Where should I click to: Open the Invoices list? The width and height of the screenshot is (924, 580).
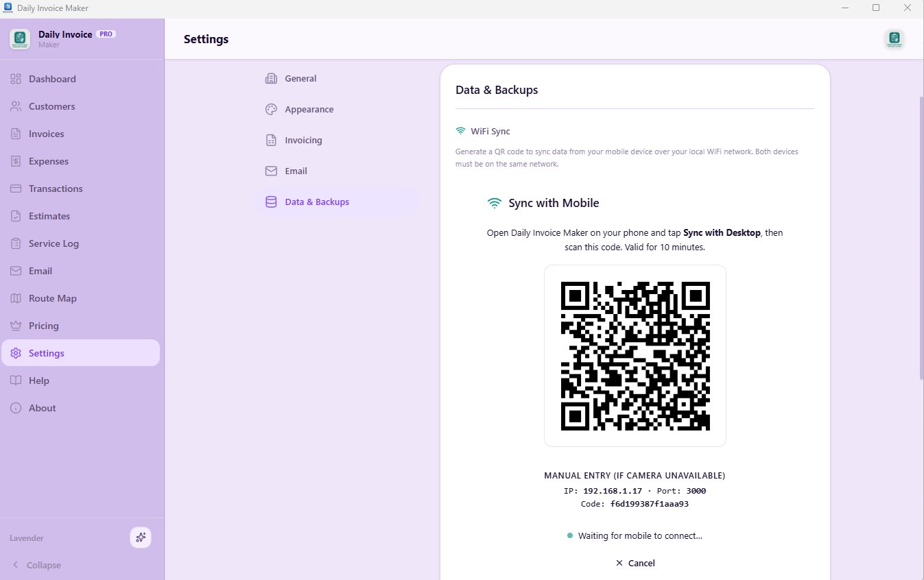pos(14,134)
